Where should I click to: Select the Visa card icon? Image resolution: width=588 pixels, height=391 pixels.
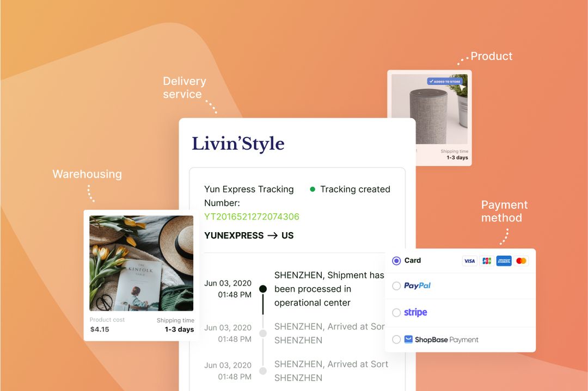[469, 261]
